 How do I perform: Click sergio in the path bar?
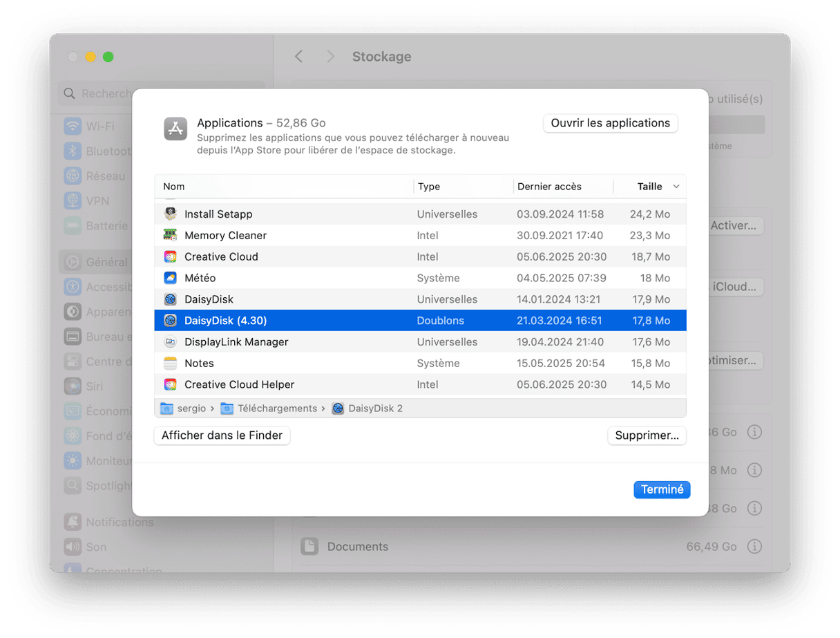coord(191,409)
